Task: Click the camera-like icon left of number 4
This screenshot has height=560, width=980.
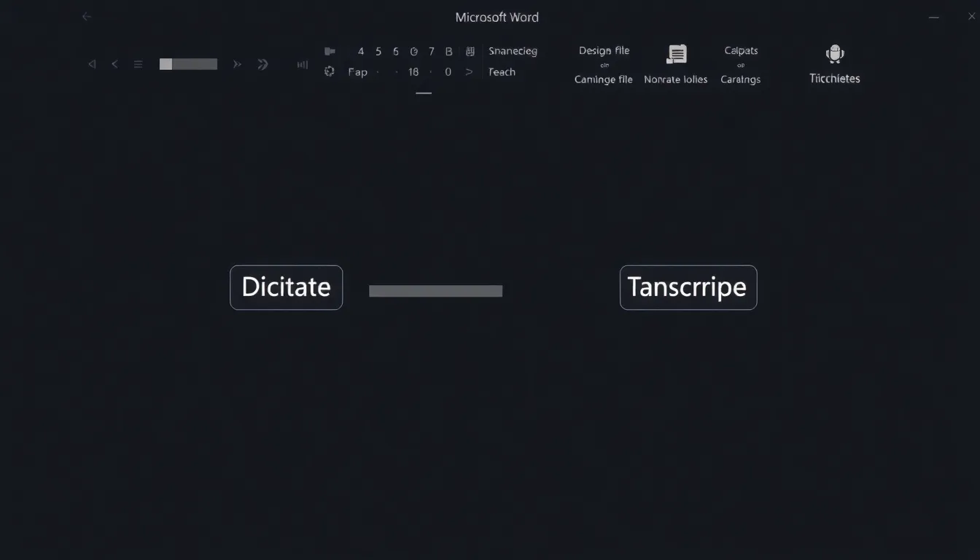Action: coord(330,51)
